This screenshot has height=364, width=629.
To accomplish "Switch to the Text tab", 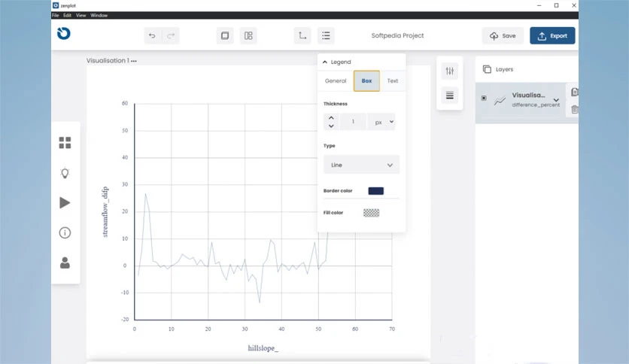I will tap(392, 81).
